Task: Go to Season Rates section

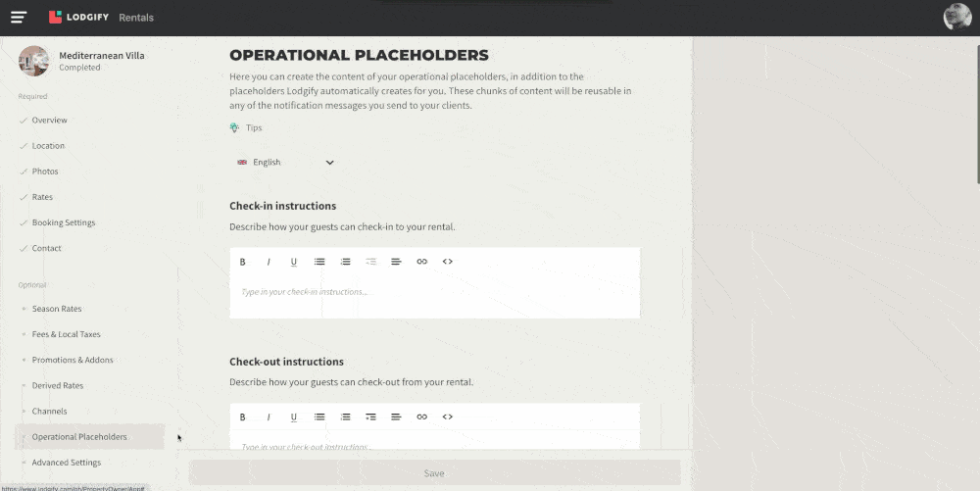Action: pos(57,309)
